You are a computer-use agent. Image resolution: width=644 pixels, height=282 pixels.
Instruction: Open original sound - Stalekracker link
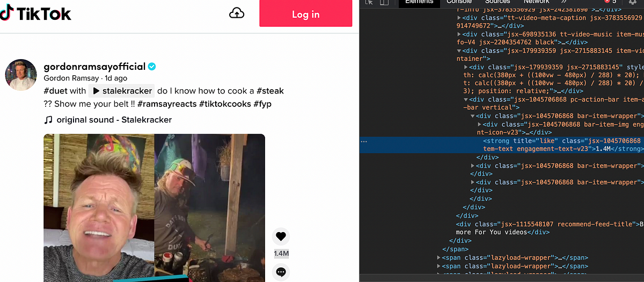114,119
